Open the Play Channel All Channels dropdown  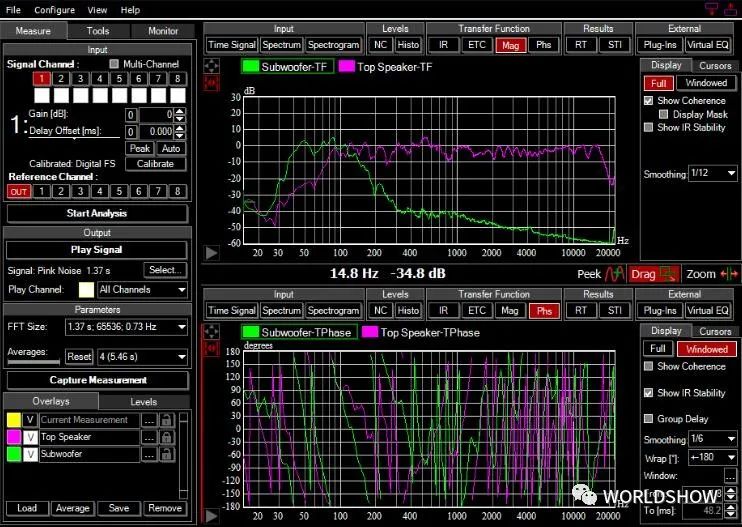(142, 290)
